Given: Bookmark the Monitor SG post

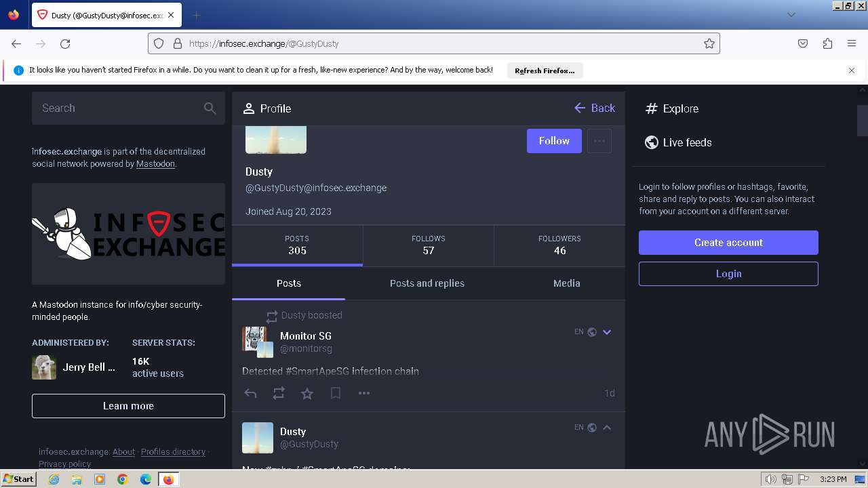Looking at the screenshot, I should coord(336,393).
